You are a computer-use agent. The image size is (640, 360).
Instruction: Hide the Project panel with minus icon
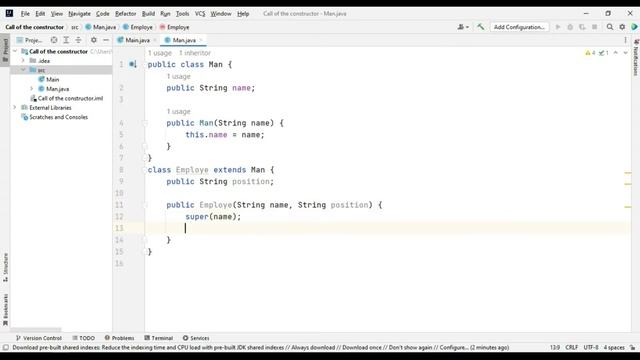point(106,40)
